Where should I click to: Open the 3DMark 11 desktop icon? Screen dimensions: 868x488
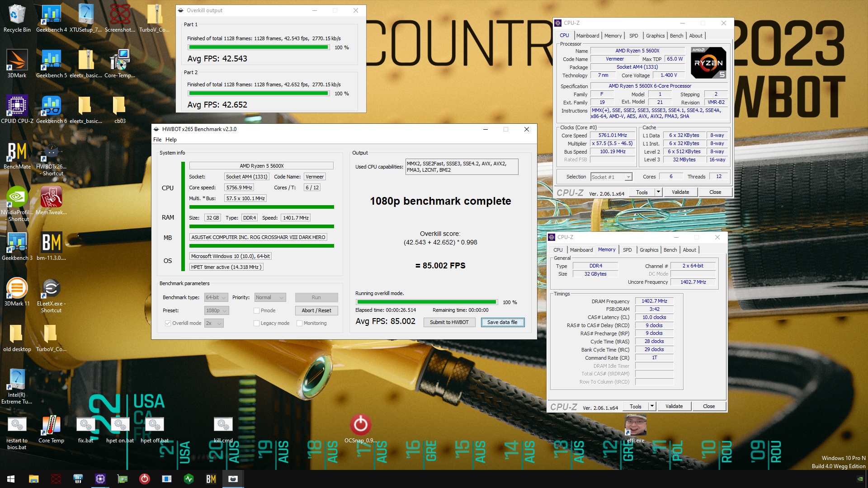[17, 292]
